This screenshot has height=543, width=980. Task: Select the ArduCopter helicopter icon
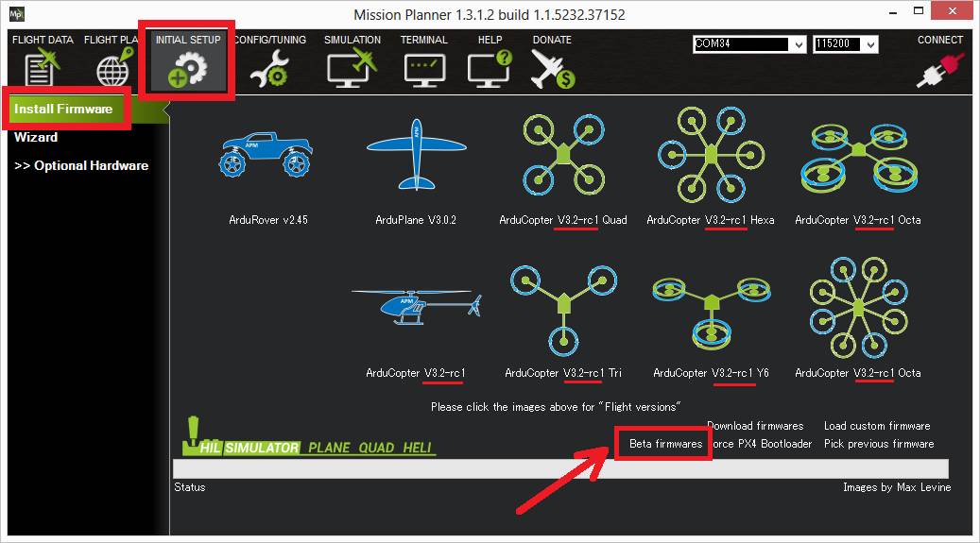pos(416,308)
